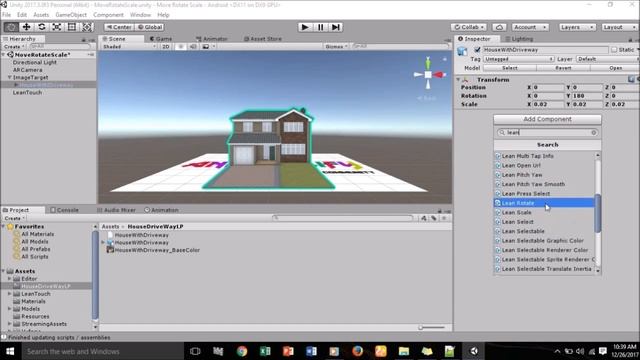This screenshot has width=640, height=360.
Task: Toggle scene lighting button
Action: click(180, 47)
